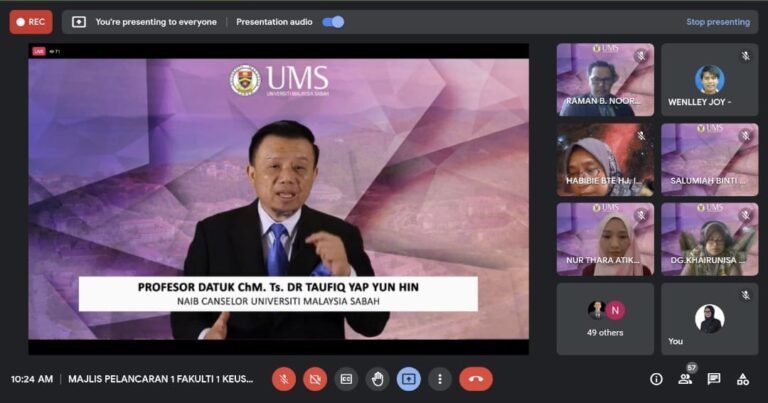768x403 pixels.
Task: Open the chat panel
Action: pos(714,379)
